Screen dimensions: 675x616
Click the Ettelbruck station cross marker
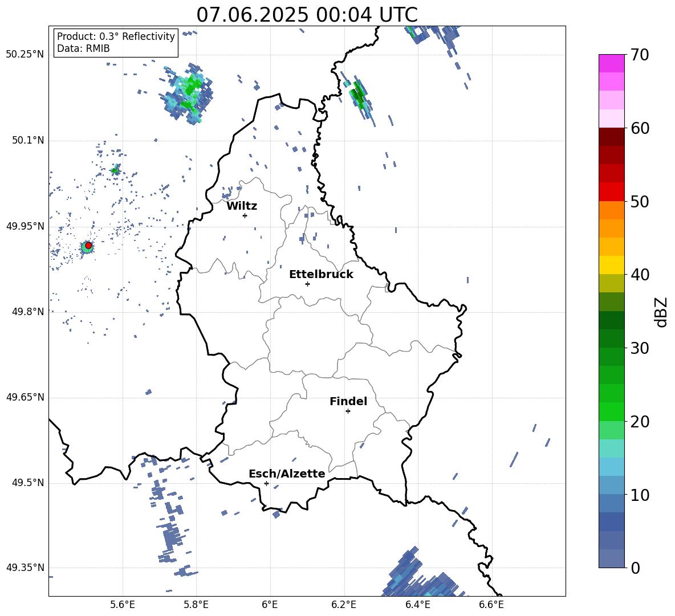coord(307,284)
